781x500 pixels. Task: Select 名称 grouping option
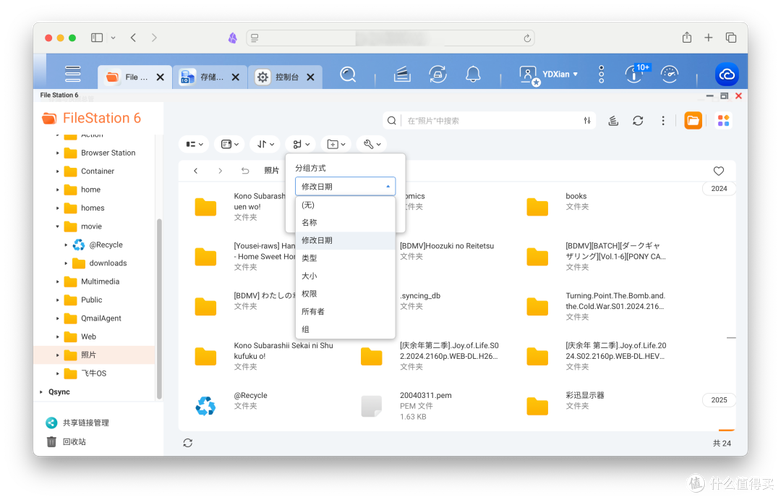point(345,223)
